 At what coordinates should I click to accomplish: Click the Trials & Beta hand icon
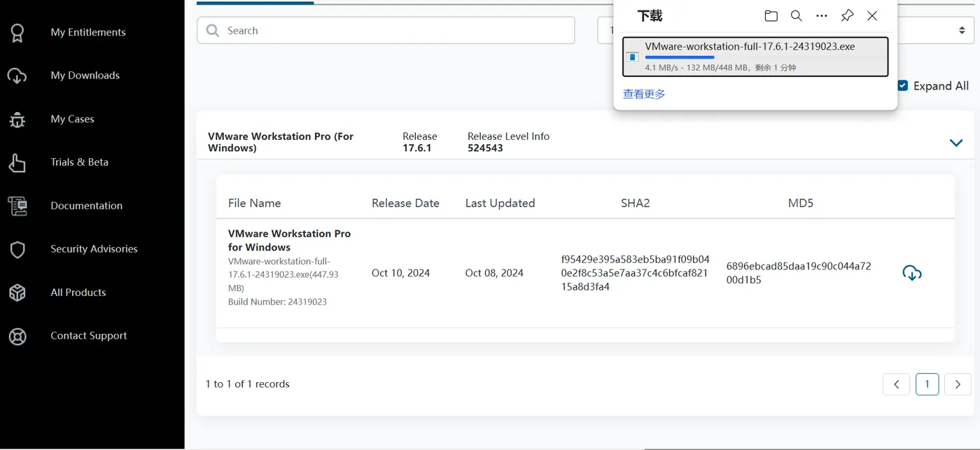pyautogui.click(x=17, y=162)
